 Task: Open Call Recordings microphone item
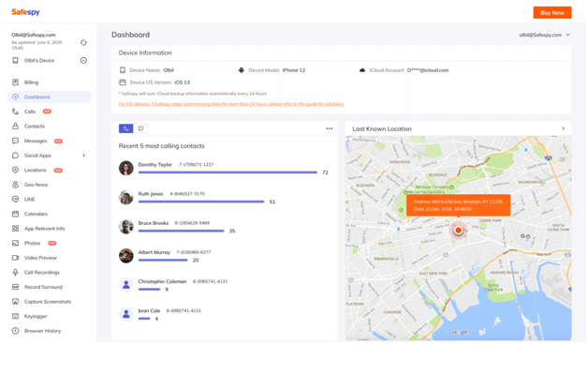point(41,273)
